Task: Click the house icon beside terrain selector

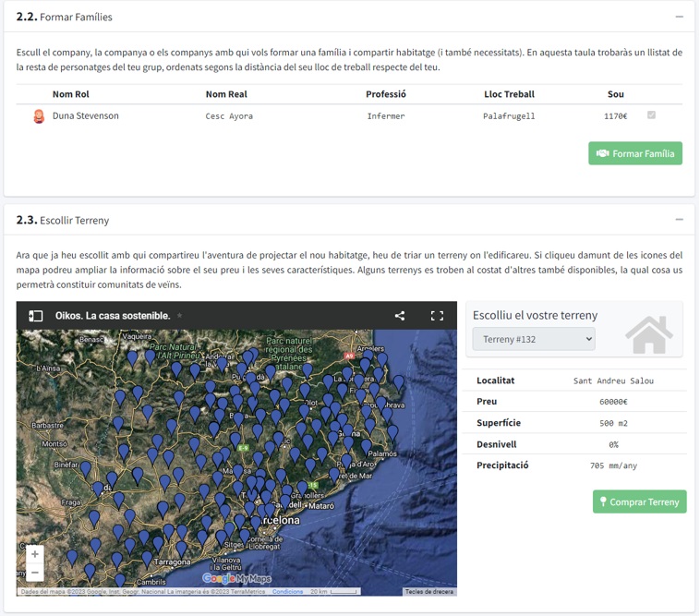Action: coord(648,334)
